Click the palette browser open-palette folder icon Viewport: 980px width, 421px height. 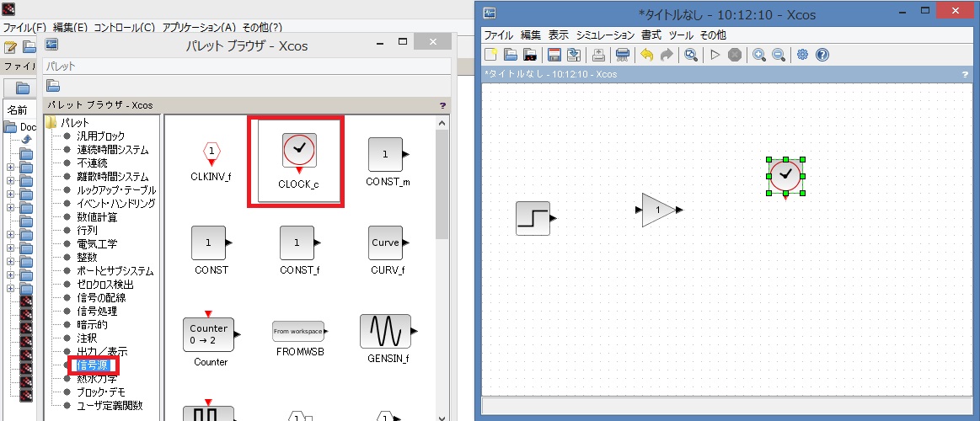[53, 86]
